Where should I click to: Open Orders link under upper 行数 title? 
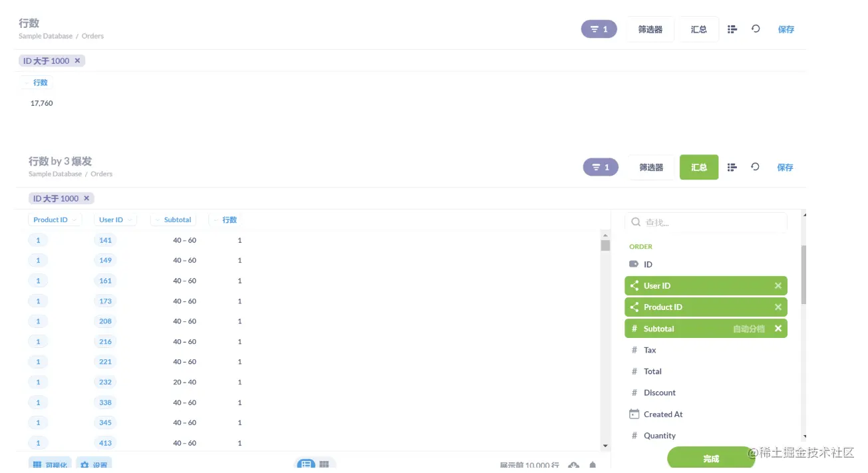click(x=92, y=36)
